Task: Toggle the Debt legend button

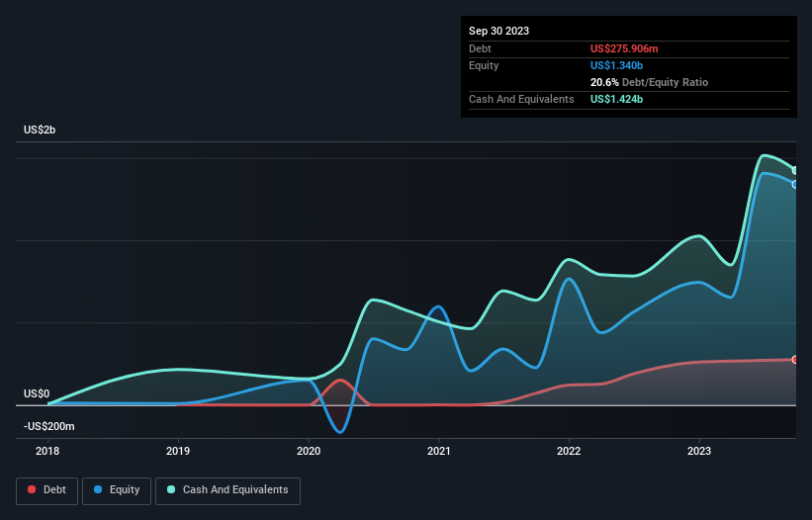Action: [47, 490]
